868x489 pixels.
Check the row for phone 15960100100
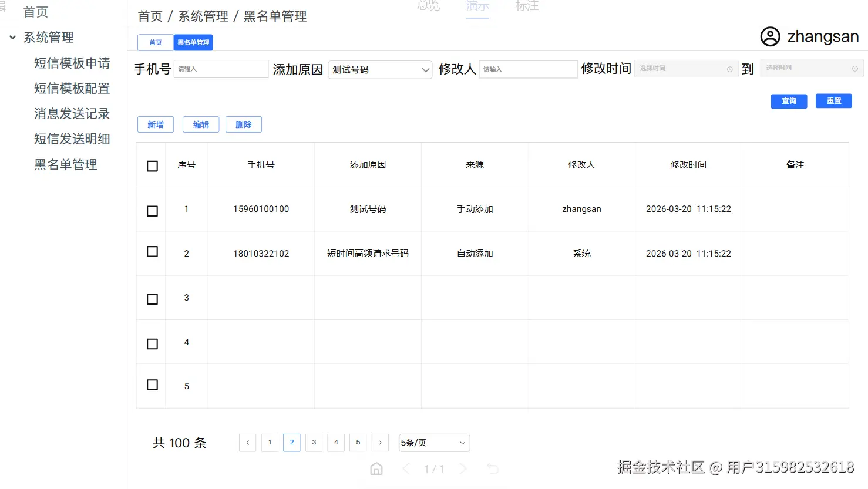pyautogui.click(x=152, y=210)
